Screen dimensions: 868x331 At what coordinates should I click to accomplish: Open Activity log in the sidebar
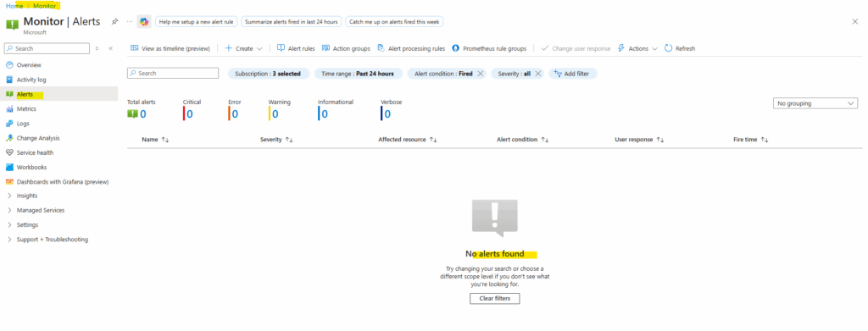coord(31,80)
